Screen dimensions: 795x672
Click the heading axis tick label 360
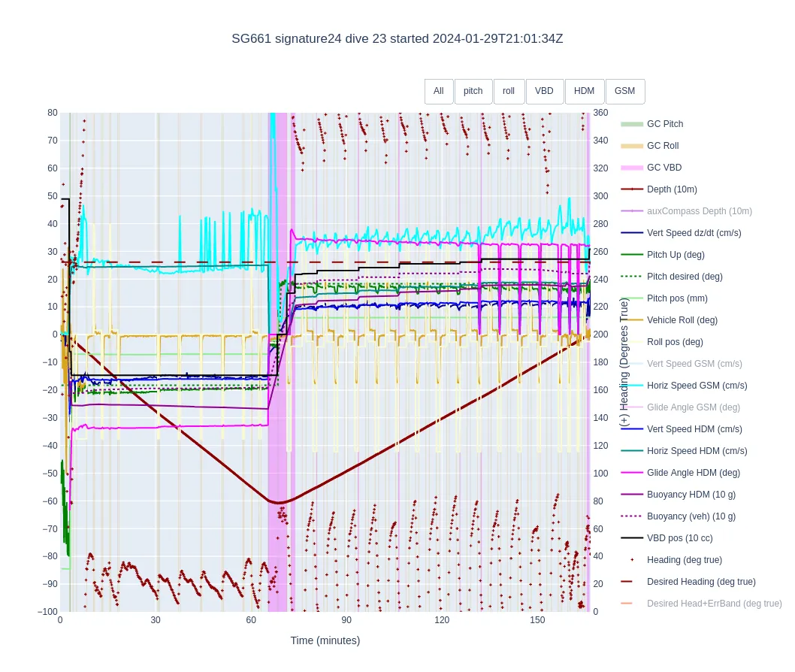[x=600, y=113]
